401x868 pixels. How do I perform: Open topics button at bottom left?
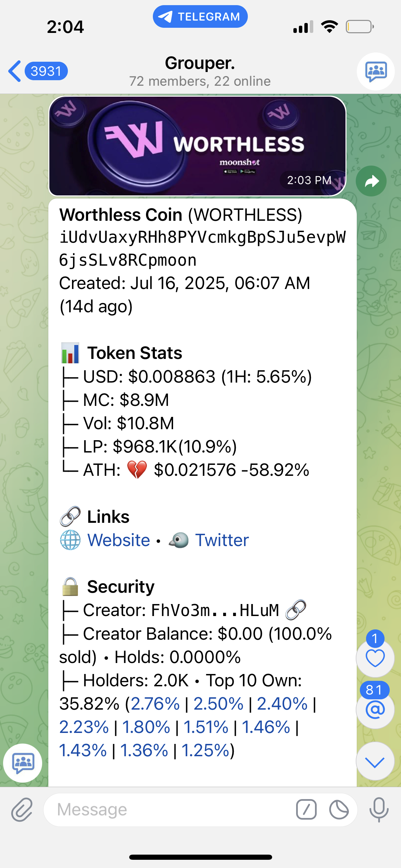23,763
